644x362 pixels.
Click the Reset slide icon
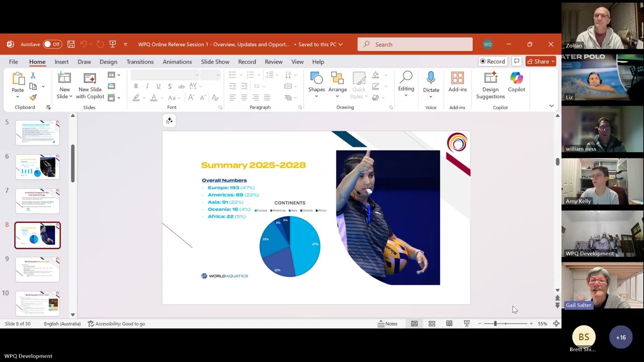pyautogui.click(x=111, y=86)
